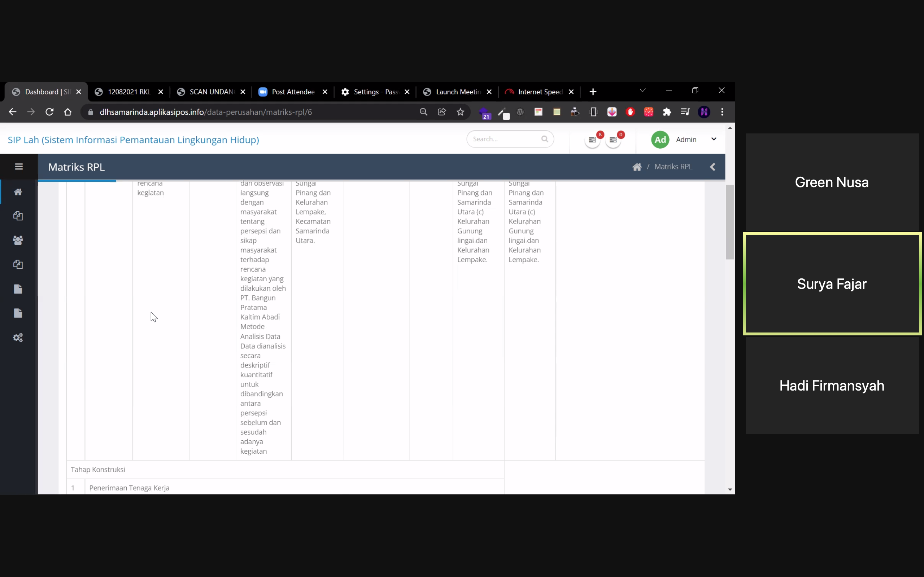924x577 pixels.
Task: Click the Matriks RPL breadcrumb link
Action: 673,167
